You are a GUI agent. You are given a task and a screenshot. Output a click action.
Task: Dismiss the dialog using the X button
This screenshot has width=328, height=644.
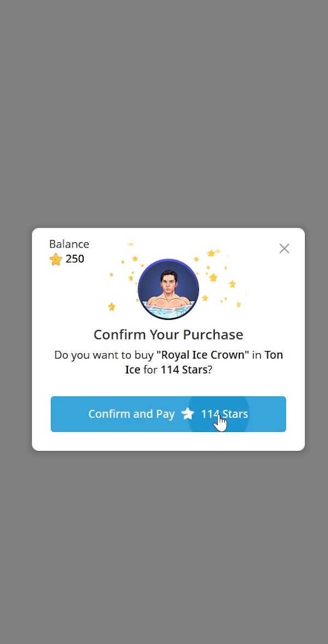[x=284, y=248]
